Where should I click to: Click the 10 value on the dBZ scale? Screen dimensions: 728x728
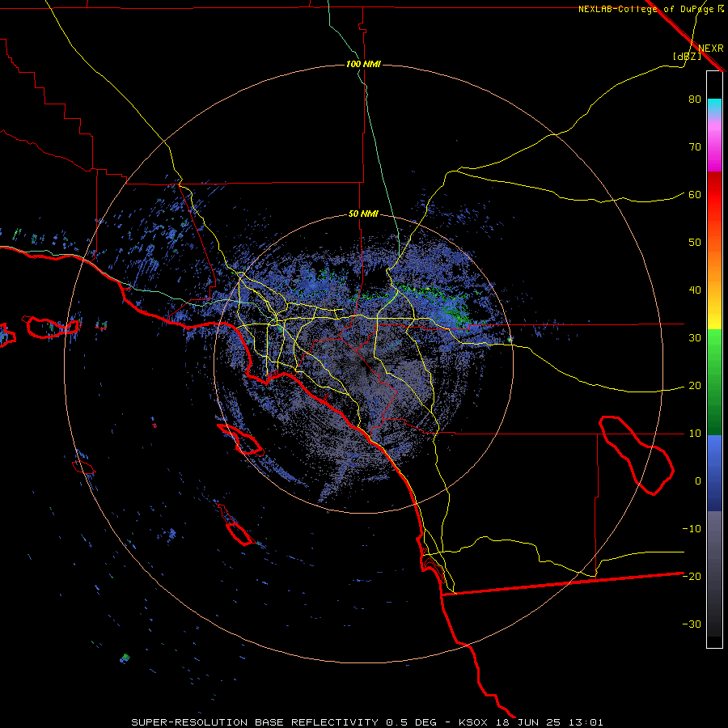[x=695, y=434]
